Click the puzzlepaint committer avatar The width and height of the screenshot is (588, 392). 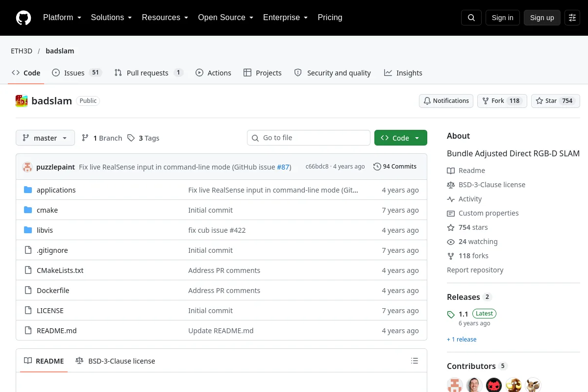pos(27,167)
